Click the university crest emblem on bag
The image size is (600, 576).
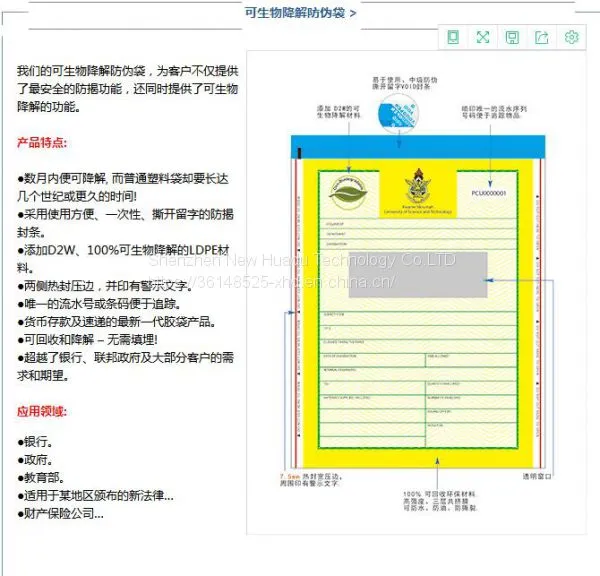tap(418, 184)
